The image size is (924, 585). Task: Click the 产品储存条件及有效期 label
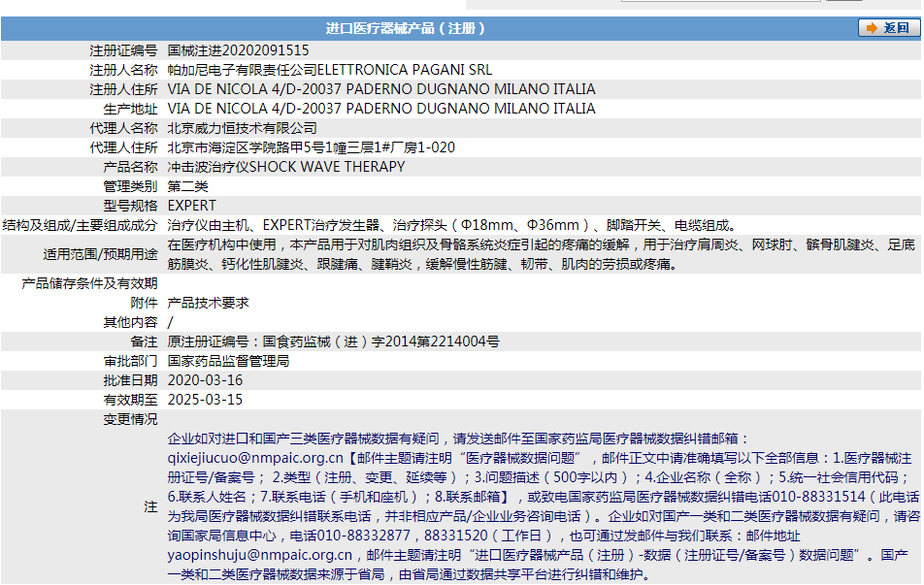(x=89, y=284)
